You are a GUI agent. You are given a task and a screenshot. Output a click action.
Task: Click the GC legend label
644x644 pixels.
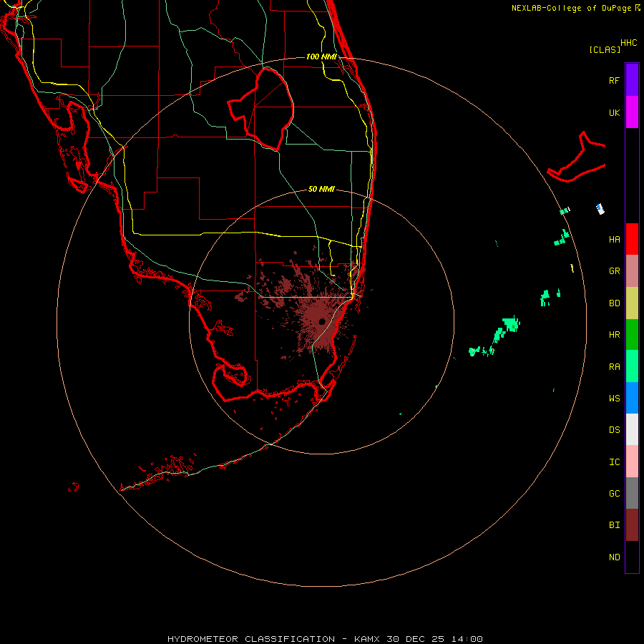click(614, 493)
